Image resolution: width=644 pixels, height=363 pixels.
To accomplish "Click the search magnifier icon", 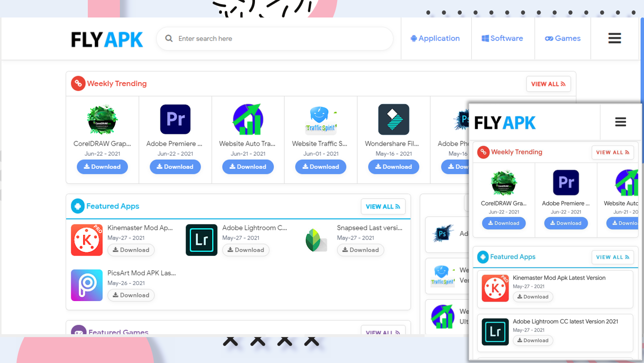I will pyautogui.click(x=169, y=39).
